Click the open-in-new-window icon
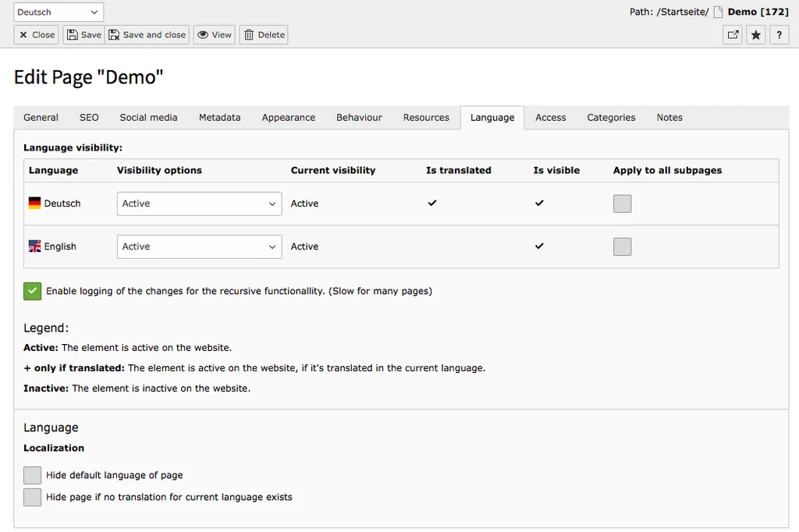The height and width of the screenshot is (532, 799). 732,34
